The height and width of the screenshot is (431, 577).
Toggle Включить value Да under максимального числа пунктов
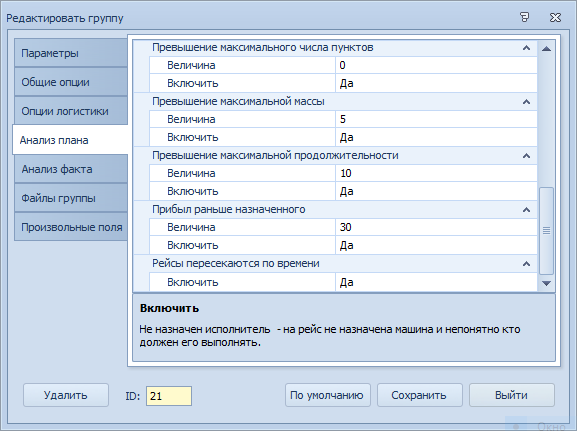click(436, 83)
